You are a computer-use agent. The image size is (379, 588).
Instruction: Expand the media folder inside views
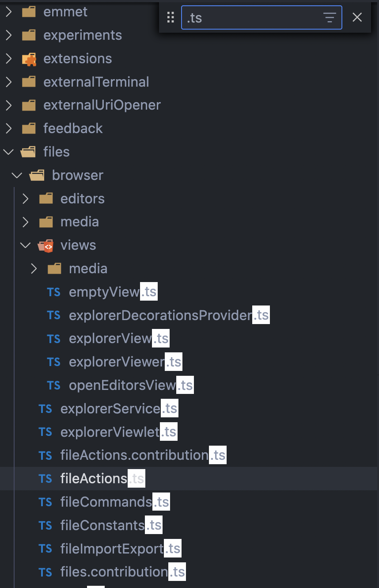click(x=34, y=268)
